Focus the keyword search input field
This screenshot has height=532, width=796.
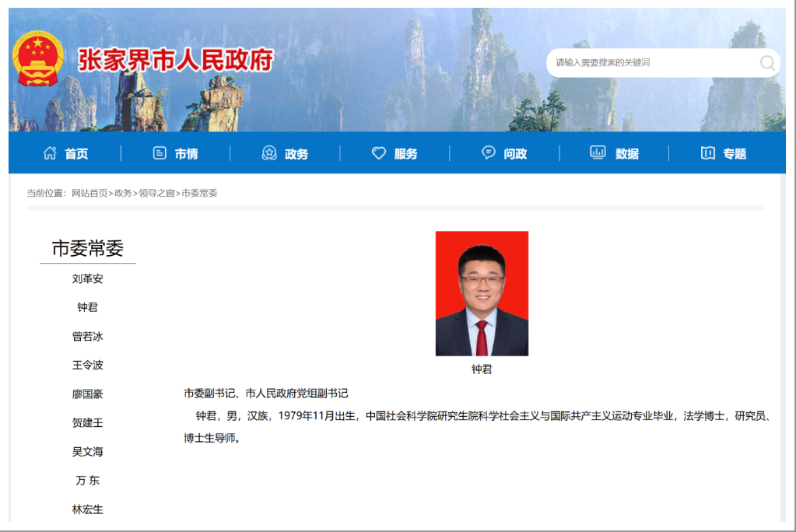pos(650,63)
